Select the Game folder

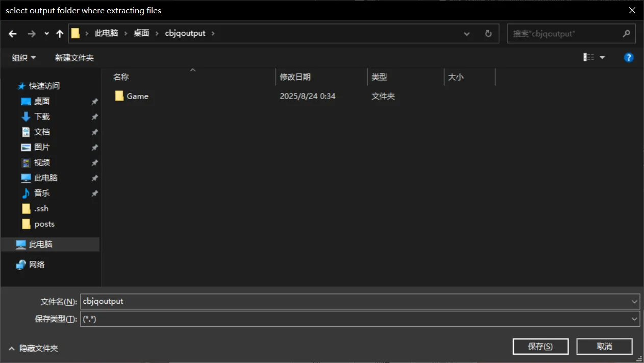pyautogui.click(x=137, y=96)
